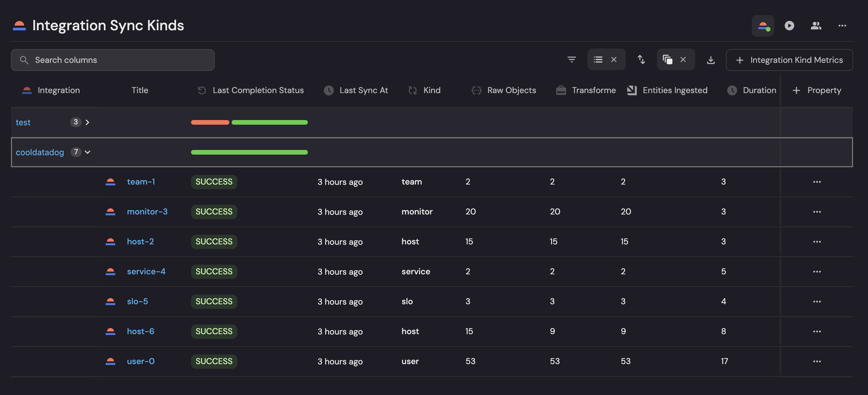Click the sort arrows icon
Viewport: 868px width, 395px height.
pyautogui.click(x=641, y=60)
